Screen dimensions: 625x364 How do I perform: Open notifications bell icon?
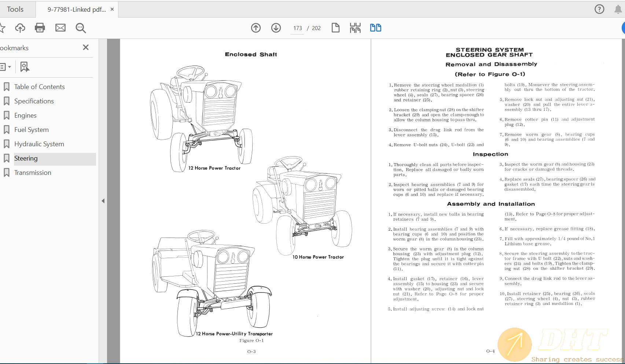point(618,9)
